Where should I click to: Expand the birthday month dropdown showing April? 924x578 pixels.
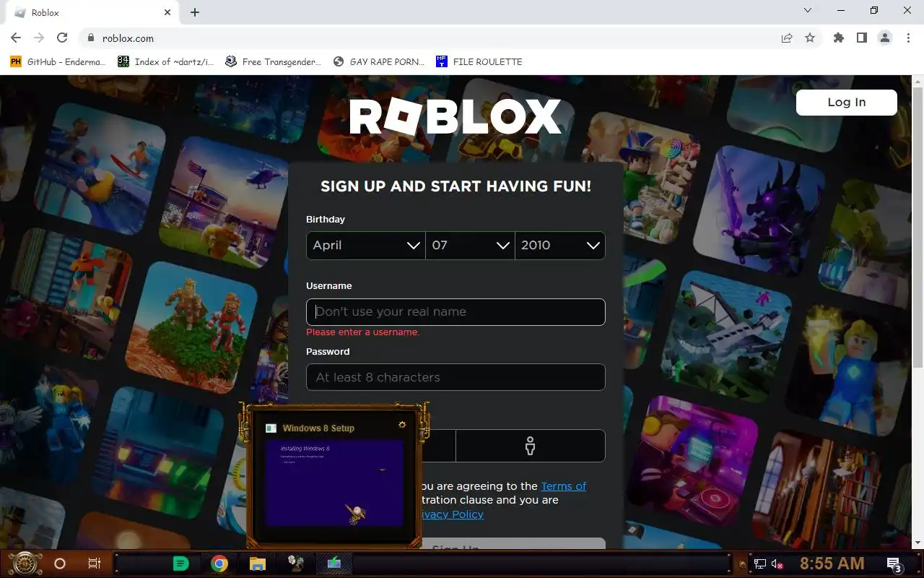tap(366, 246)
